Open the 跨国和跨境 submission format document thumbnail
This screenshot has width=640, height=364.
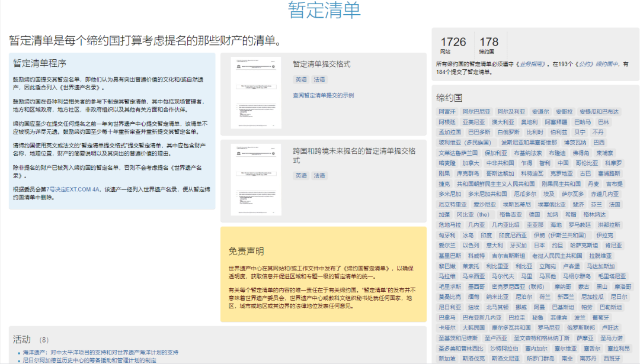255,180
